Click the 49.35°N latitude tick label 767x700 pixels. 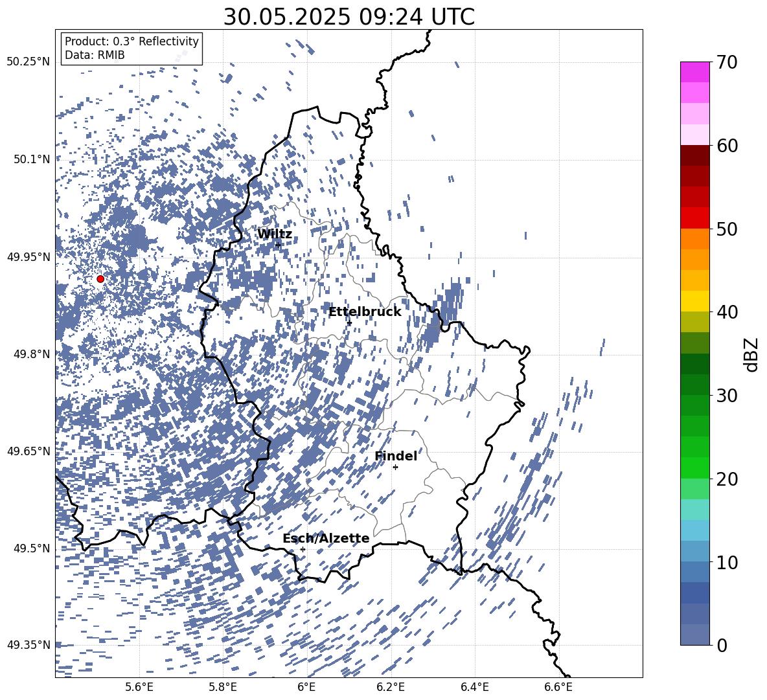coord(29,645)
